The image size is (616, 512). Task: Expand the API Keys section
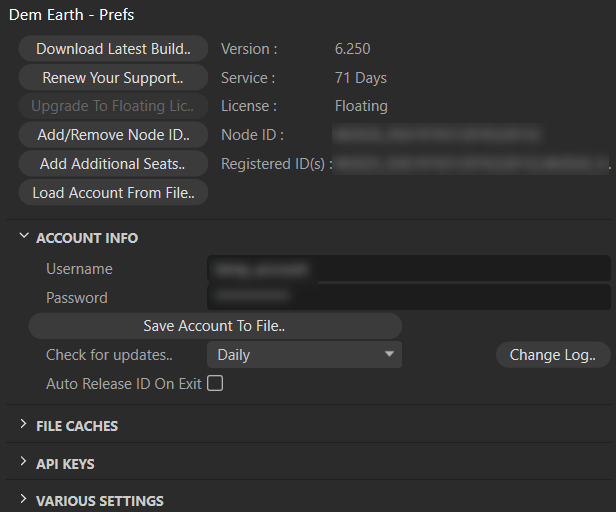coord(24,462)
